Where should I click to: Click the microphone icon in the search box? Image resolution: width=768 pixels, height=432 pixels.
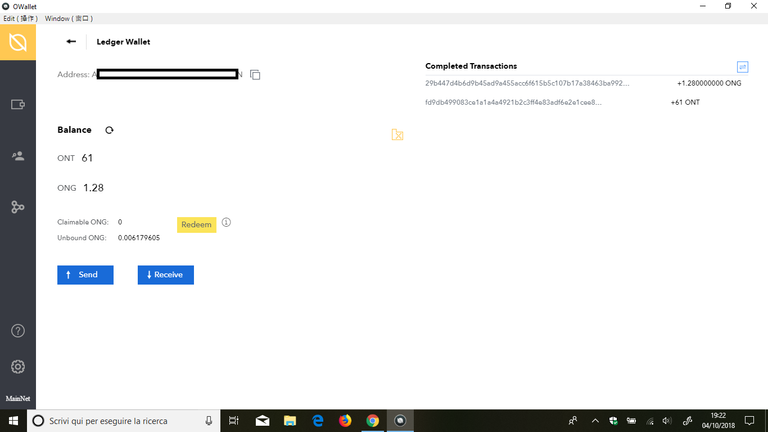click(209, 421)
